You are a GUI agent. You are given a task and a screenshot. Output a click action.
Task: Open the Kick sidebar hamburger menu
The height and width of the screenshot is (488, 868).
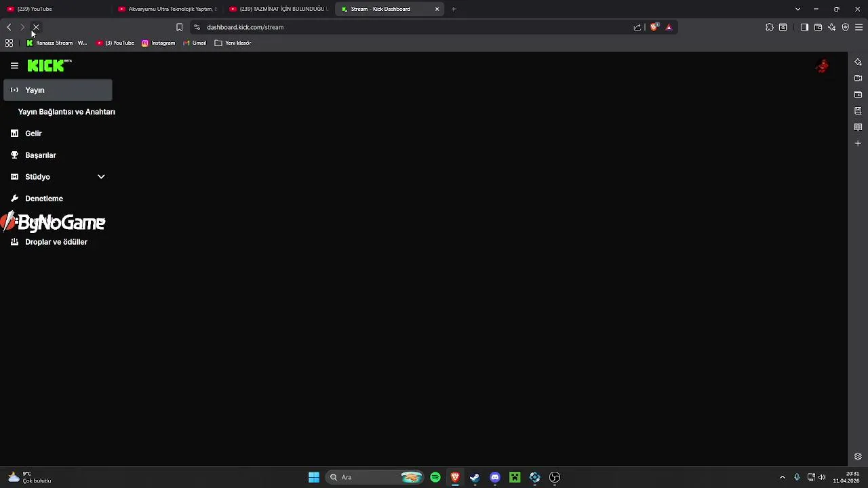[14, 66]
